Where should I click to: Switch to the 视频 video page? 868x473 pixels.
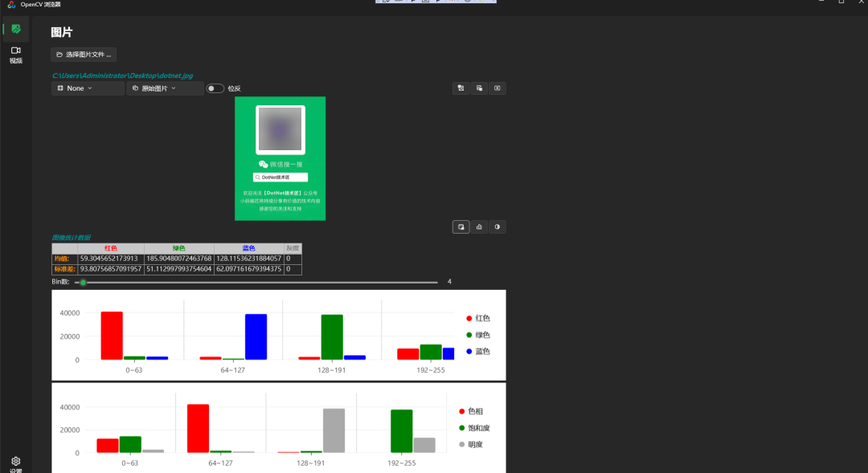coord(16,55)
